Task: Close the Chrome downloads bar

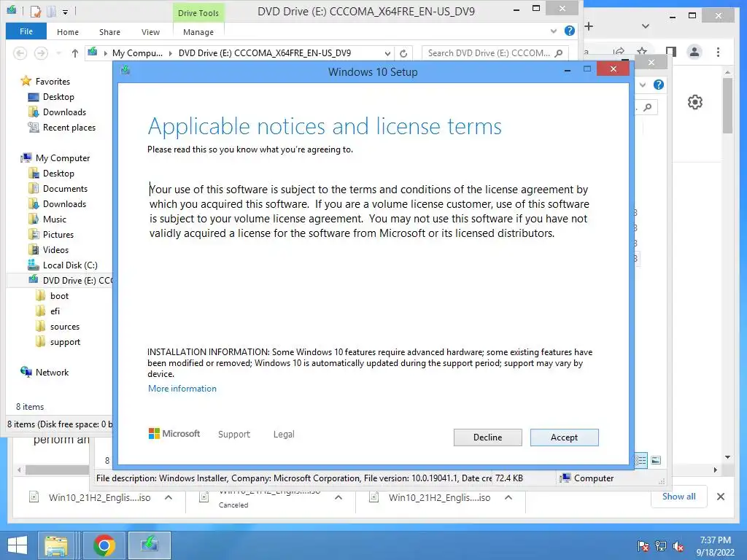Action: pyautogui.click(x=720, y=497)
